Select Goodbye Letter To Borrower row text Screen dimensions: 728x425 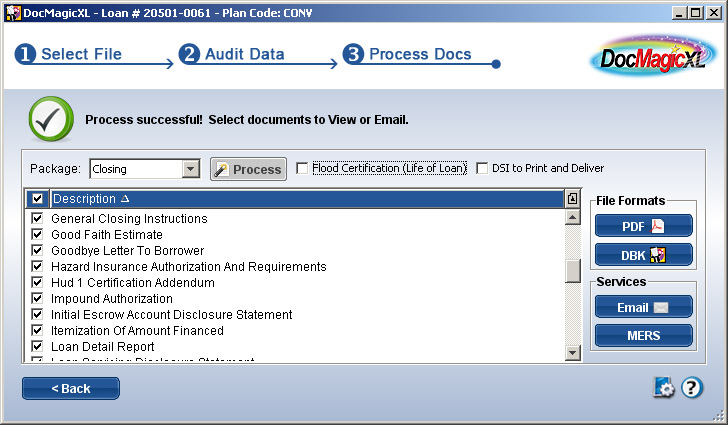point(128,251)
